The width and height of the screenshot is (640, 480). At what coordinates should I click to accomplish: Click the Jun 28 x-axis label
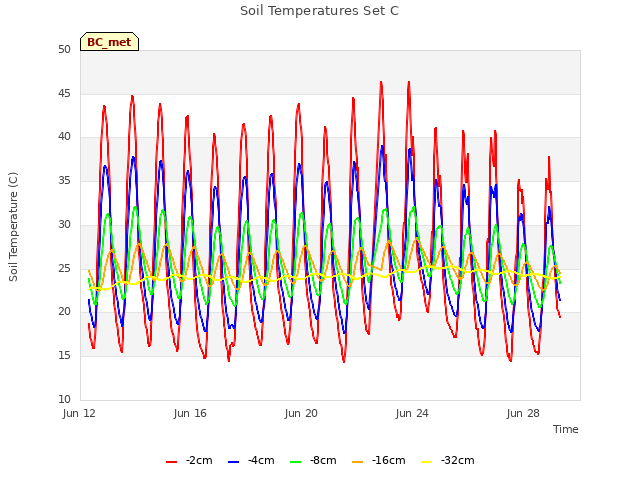(523, 413)
